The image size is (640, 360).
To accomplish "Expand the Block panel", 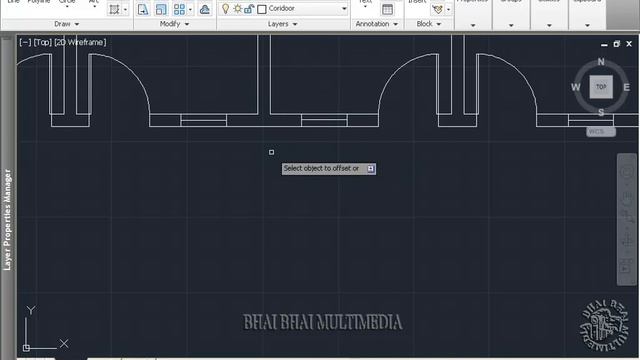I will 429,24.
